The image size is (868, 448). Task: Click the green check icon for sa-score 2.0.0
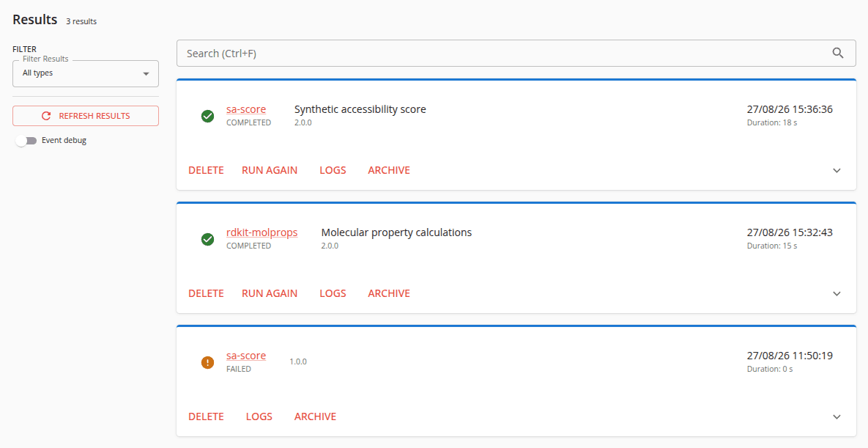[x=207, y=116]
